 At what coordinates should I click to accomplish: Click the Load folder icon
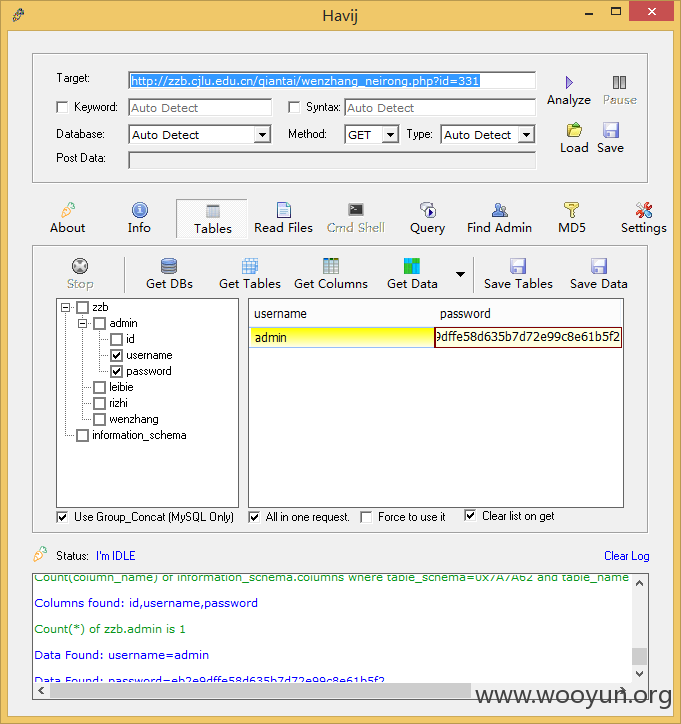click(574, 130)
